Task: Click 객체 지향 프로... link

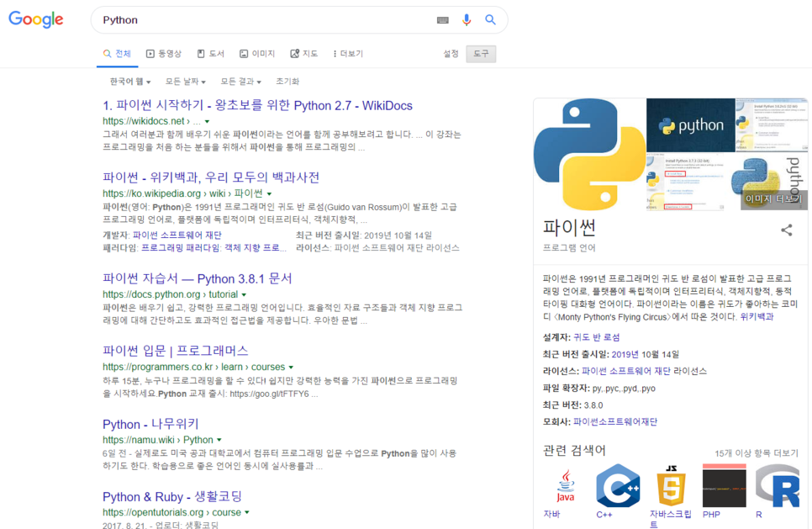Action: (x=256, y=248)
